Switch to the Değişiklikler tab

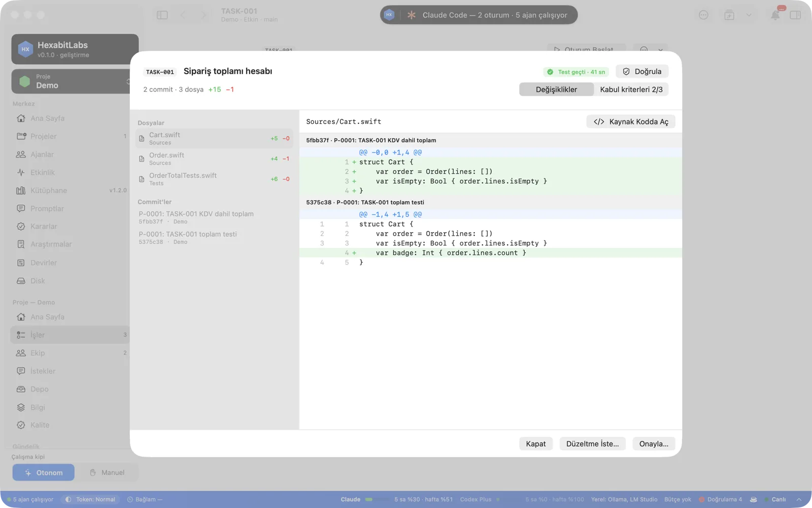pos(556,89)
